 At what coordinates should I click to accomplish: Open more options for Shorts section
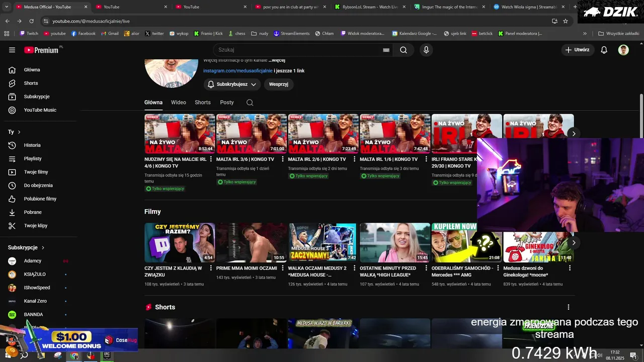tap(569, 307)
